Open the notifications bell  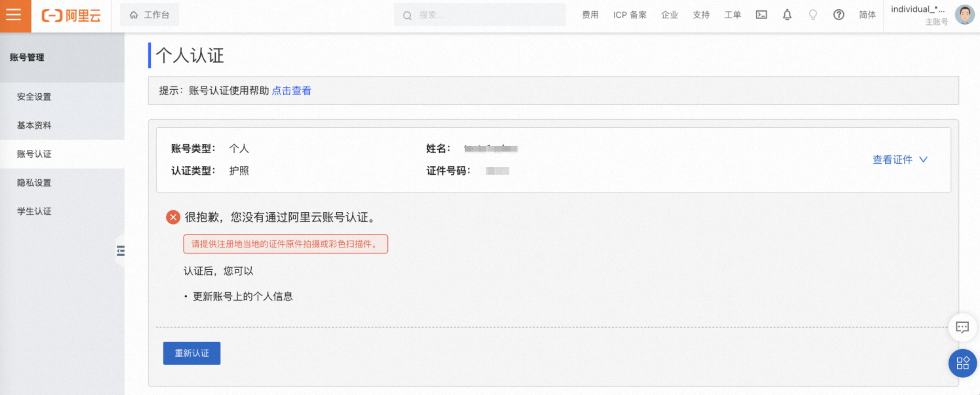click(787, 15)
